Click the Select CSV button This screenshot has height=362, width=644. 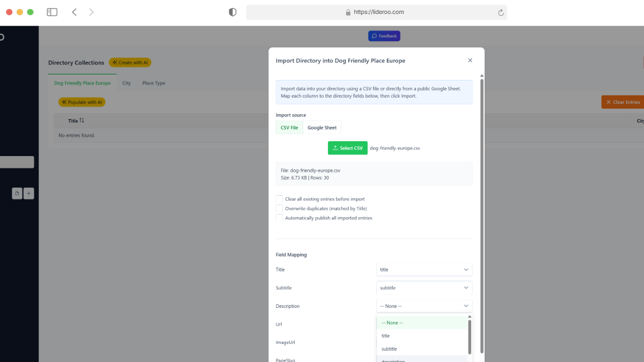(x=348, y=147)
